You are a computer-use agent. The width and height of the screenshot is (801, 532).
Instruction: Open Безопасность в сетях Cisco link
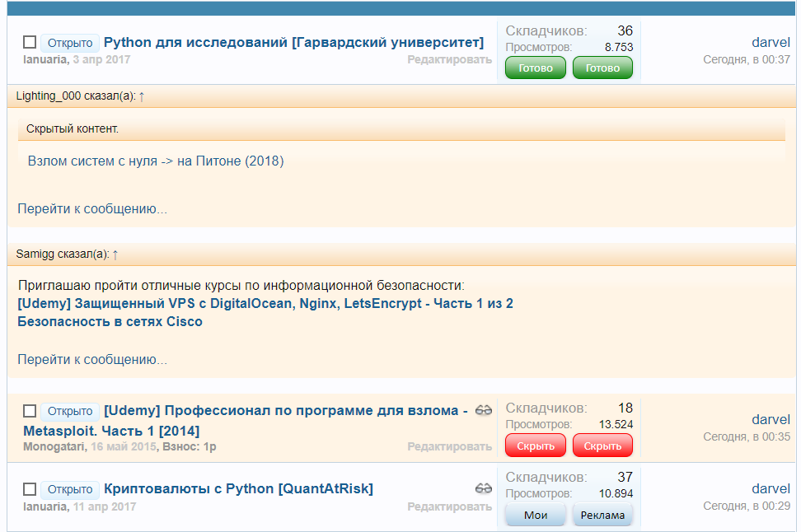(110, 322)
